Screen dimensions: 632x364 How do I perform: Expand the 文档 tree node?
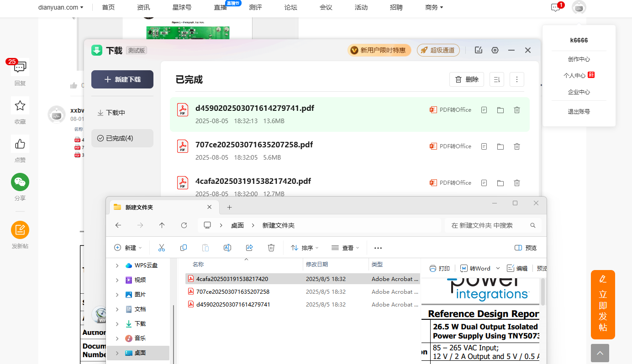coord(117,309)
